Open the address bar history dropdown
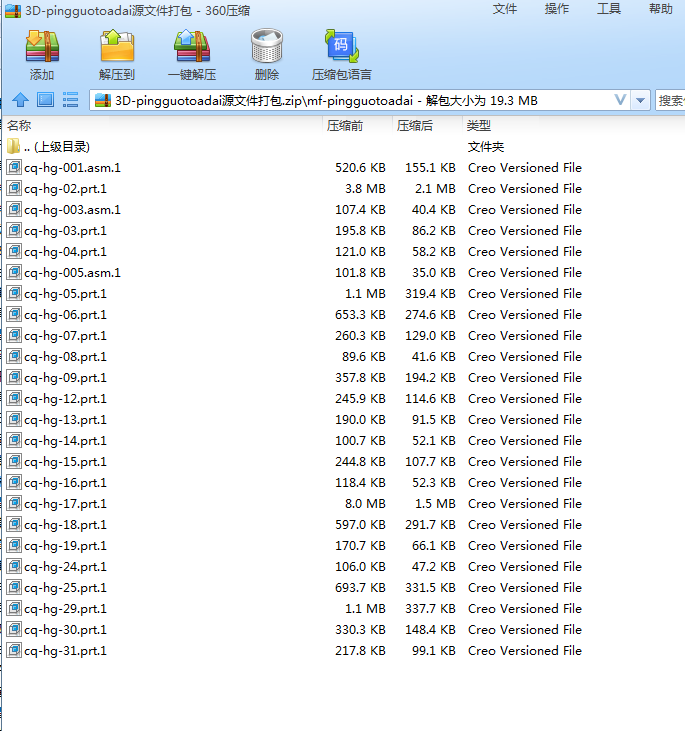This screenshot has height=731, width=685. click(x=640, y=100)
